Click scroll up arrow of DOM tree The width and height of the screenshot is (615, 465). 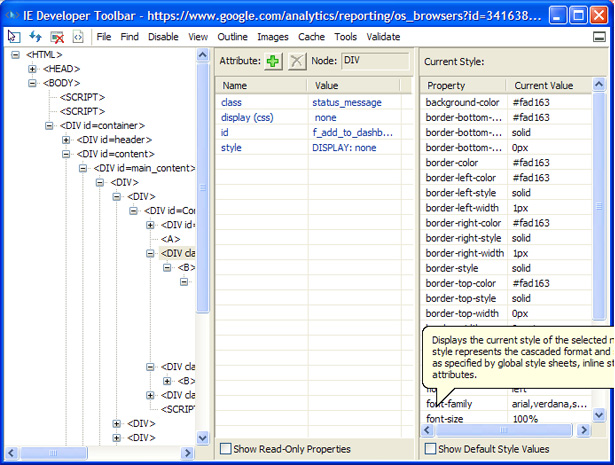click(x=202, y=54)
